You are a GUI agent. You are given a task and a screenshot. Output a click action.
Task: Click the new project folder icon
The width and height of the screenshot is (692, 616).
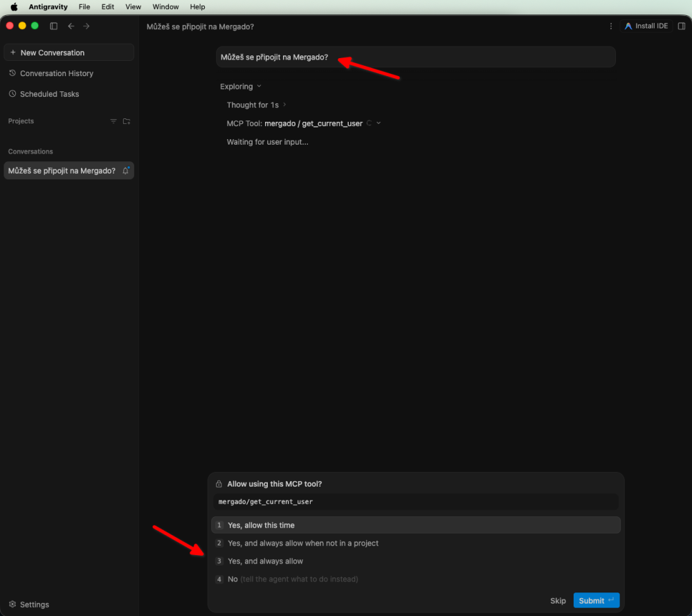click(x=127, y=121)
